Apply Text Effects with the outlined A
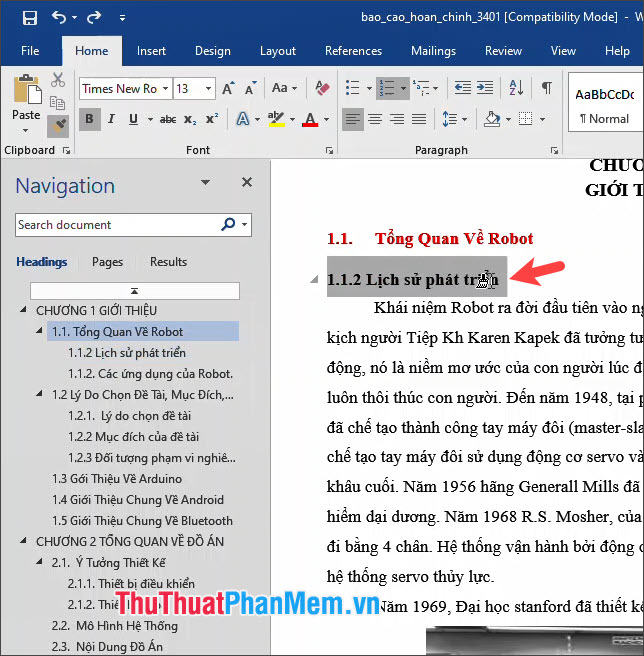The width and height of the screenshot is (644, 656). pyautogui.click(x=243, y=120)
